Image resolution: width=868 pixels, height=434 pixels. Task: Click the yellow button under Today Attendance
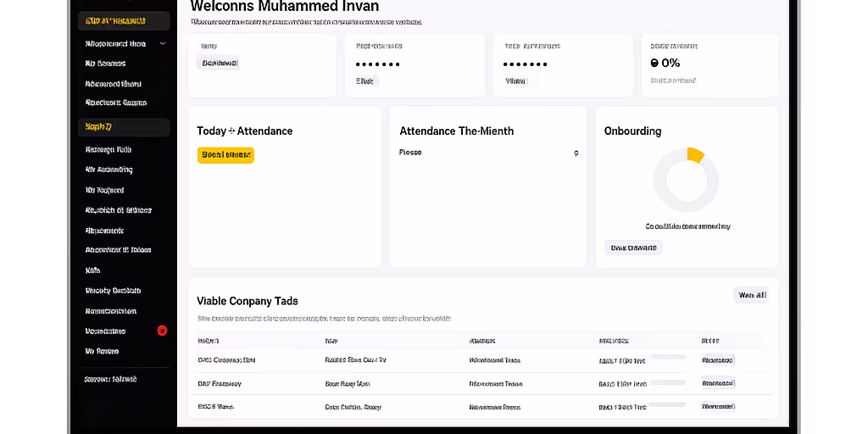[225, 155]
